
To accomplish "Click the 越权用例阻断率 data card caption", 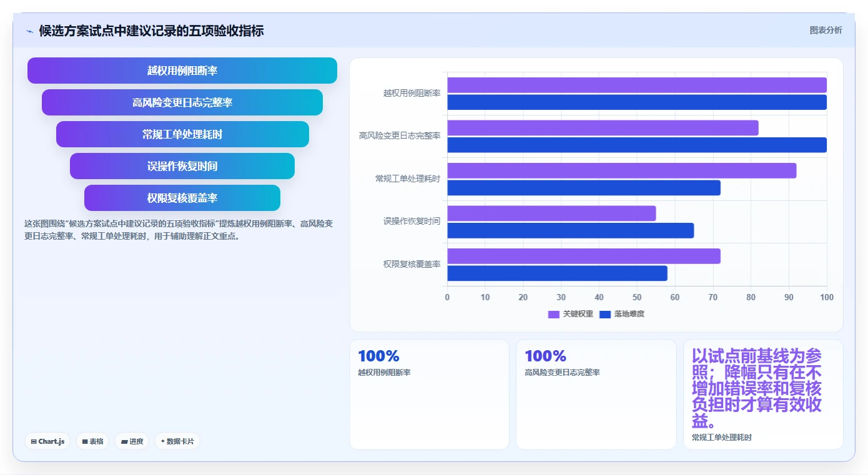I will click(384, 373).
